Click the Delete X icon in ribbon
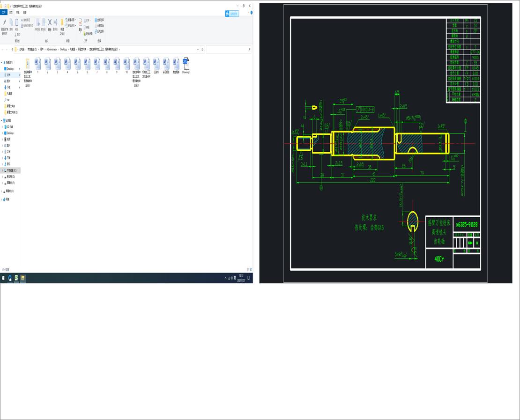520x420 pixels. coord(50,22)
